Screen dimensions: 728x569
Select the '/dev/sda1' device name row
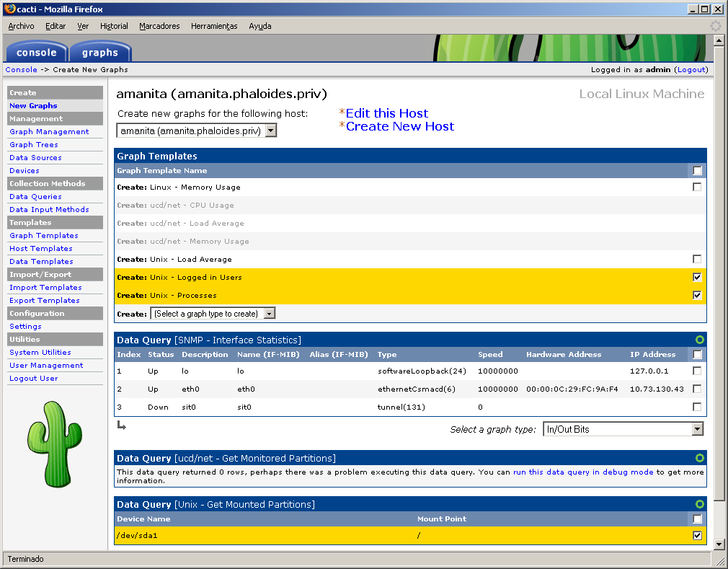click(x=410, y=536)
